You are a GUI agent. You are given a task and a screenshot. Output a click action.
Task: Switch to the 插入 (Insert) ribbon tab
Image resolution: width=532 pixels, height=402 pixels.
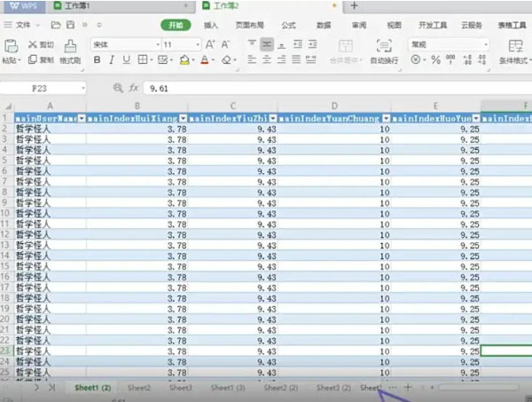click(x=211, y=26)
